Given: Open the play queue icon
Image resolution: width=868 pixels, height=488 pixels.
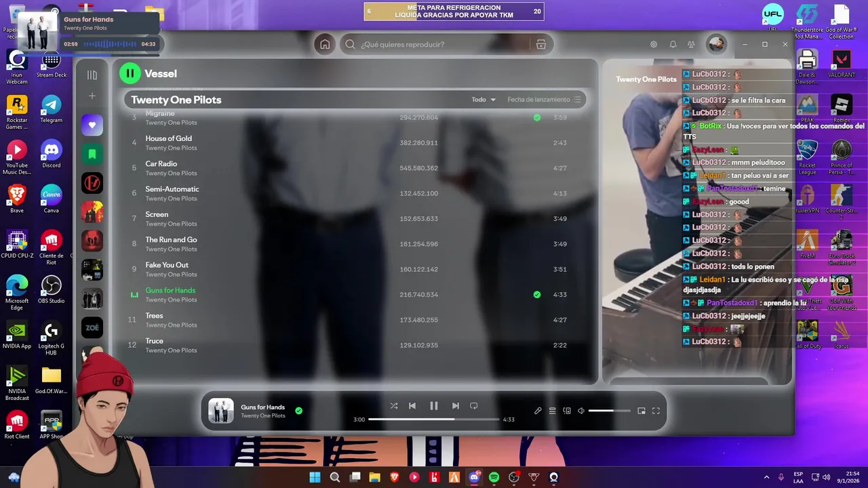Looking at the screenshot, I should pyautogui.click(x=553, y=411).
